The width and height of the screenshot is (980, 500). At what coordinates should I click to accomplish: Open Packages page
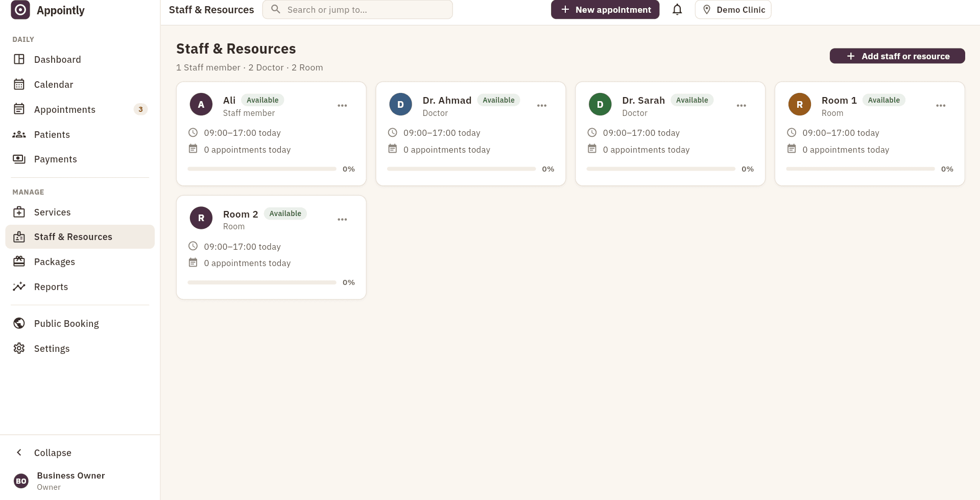(x=80, y=262)
